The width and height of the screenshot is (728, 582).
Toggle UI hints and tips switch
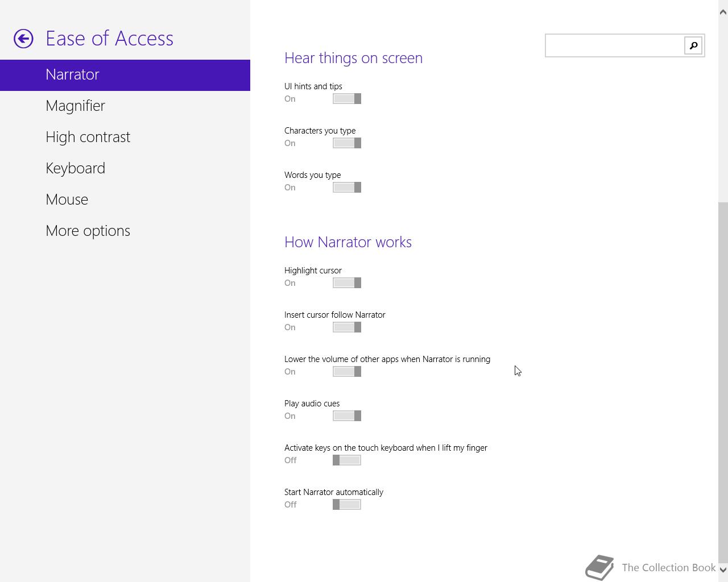(x=347, y=99)
